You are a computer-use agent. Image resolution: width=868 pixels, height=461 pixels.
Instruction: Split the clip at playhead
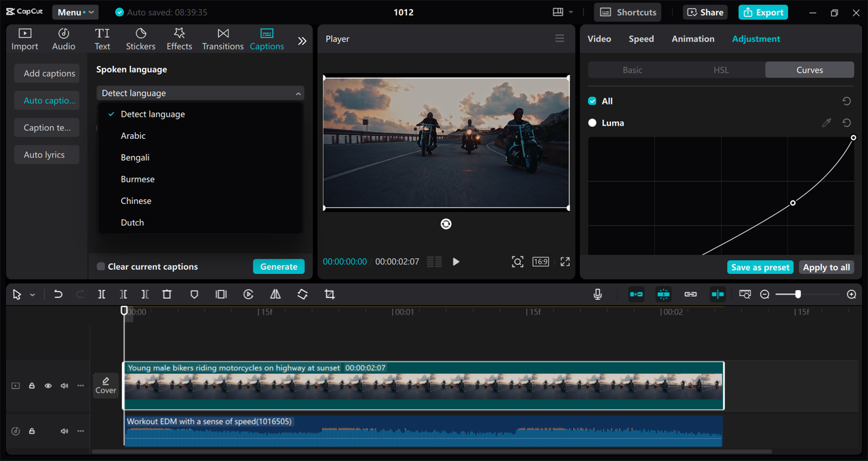[x=101, y=294]
